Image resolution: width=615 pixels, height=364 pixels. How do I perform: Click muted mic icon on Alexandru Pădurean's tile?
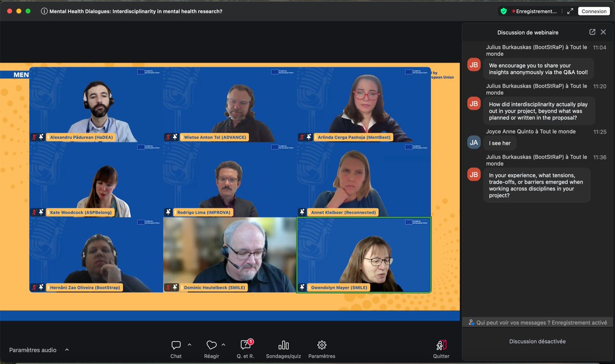tap(34, 137)
